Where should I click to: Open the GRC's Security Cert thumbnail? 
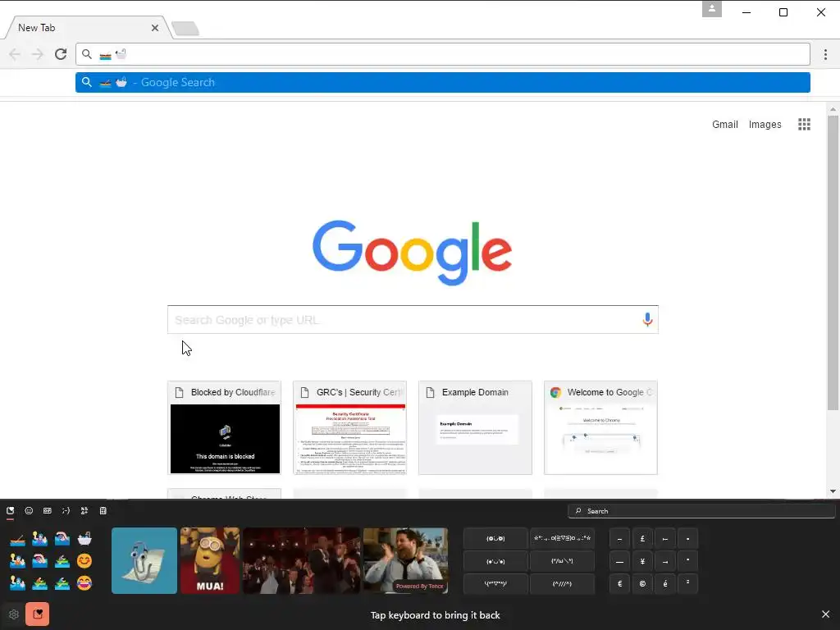349,427
